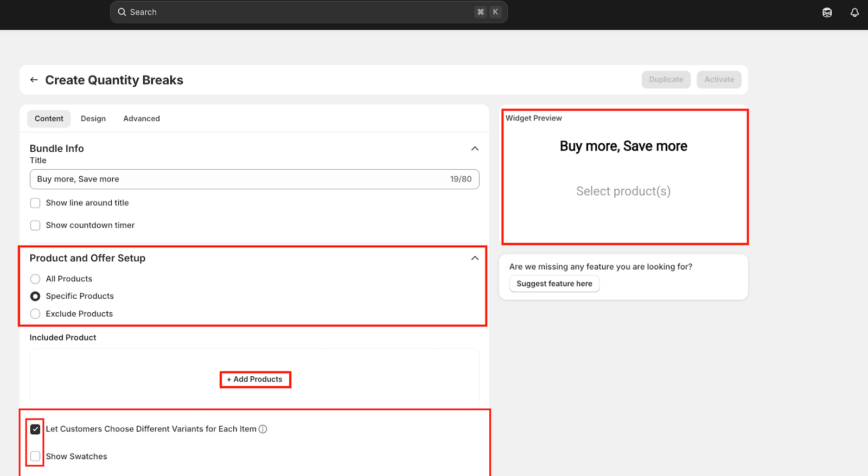Image resolution: width=868 pixels, height=476 pixels.
Task: Select the Specific Products radio option
Action: pyautogui.click(x=35, y=297)
